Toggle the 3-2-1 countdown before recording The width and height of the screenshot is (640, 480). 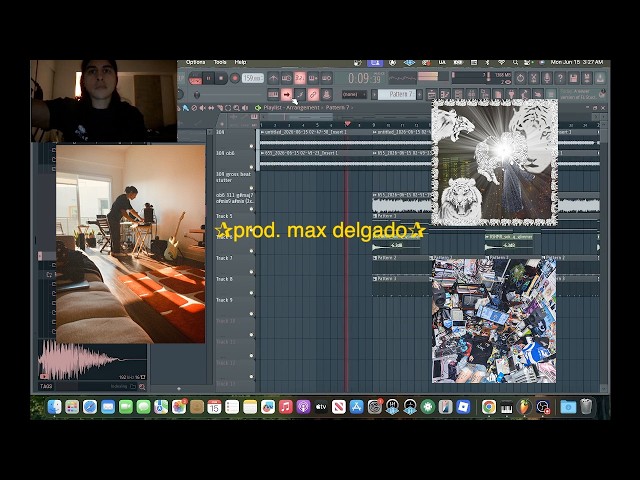(300, 78)
